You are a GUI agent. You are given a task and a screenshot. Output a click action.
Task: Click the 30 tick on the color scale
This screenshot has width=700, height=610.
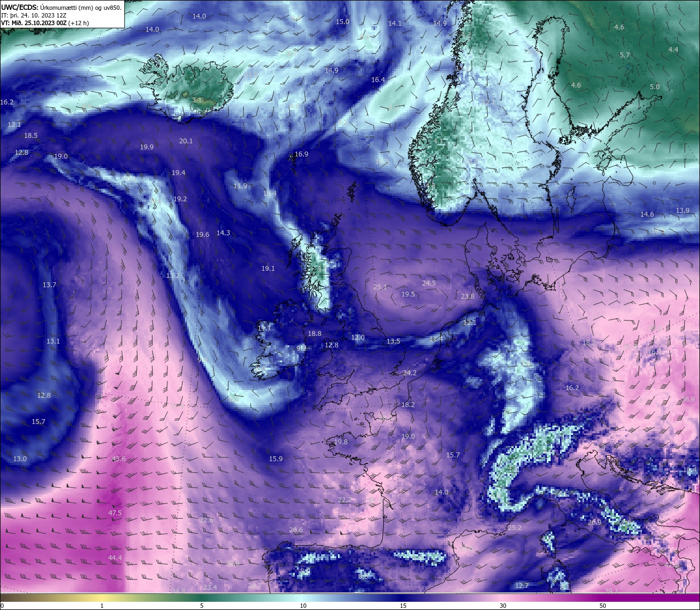click(x=503, y=606)
